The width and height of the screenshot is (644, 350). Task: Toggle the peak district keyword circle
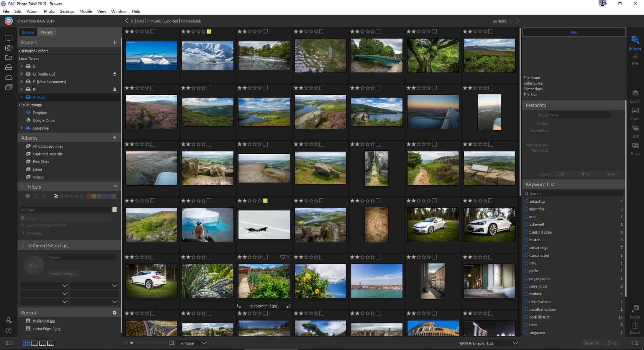click(x=526, y=317)
